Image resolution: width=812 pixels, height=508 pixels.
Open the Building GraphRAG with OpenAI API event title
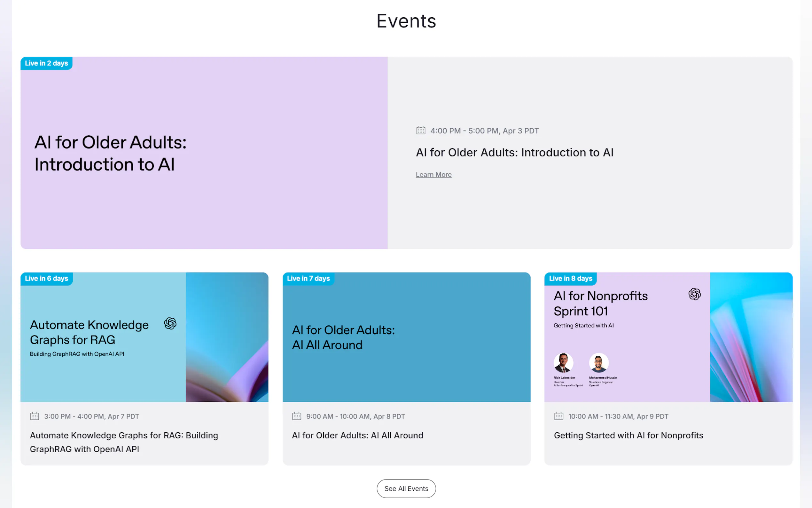(x=124, y=442)
